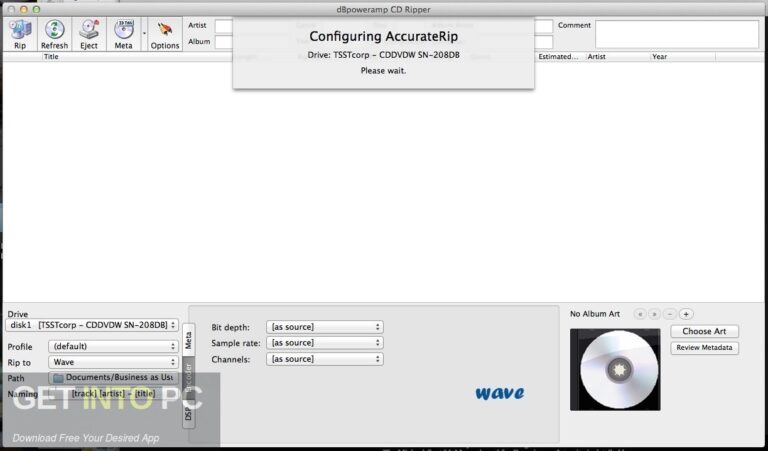Image resolution: width=768 pixels, height=451 pixels.
Task: Close the dBpoweramp window
Action: (10, 9)
